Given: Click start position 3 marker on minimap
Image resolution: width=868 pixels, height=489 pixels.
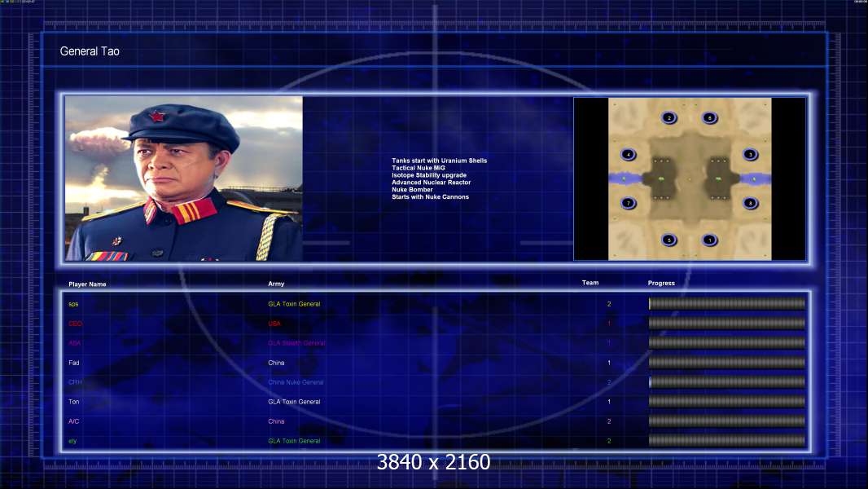Looking at the screenshot, I should pos(750,155).
